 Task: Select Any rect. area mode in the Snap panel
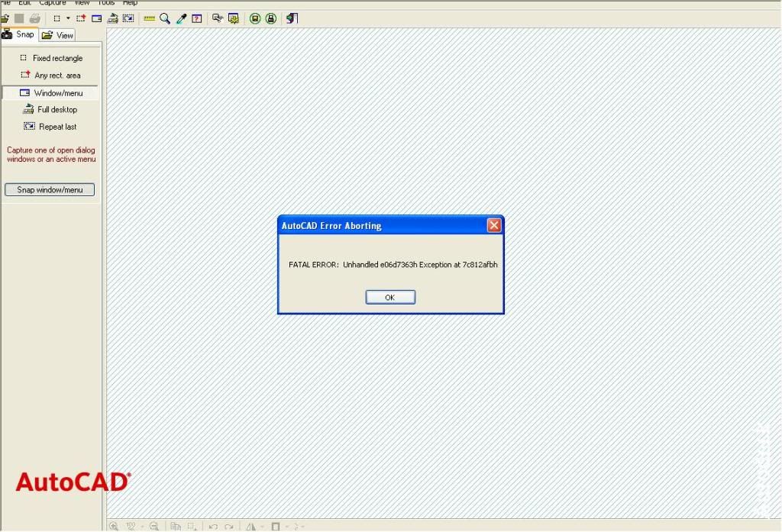pos(50,76)
